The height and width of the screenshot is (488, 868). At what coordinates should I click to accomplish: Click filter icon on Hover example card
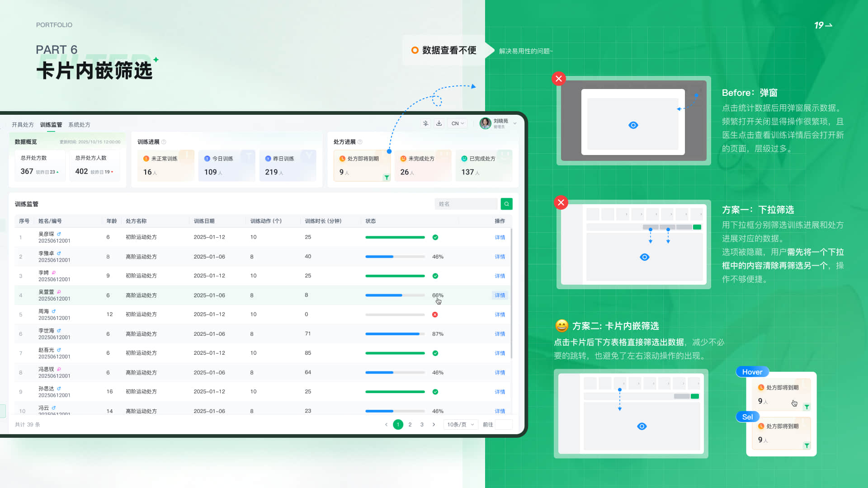point(807,407)
